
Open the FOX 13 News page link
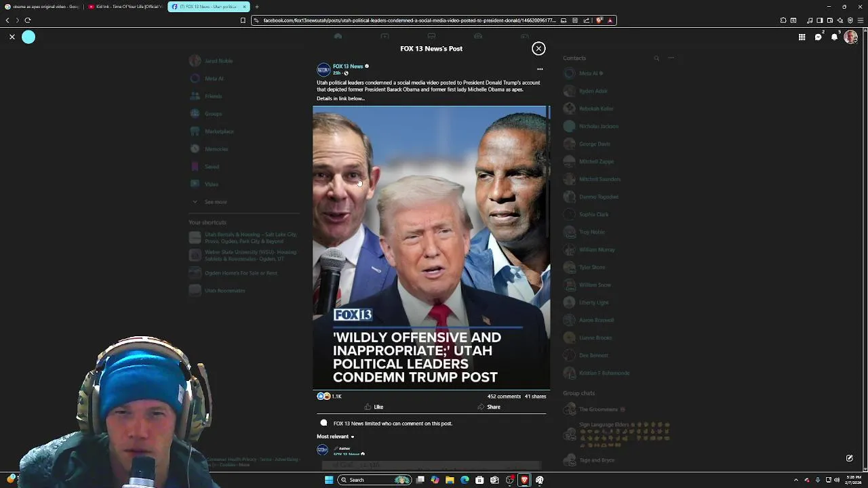348,66
